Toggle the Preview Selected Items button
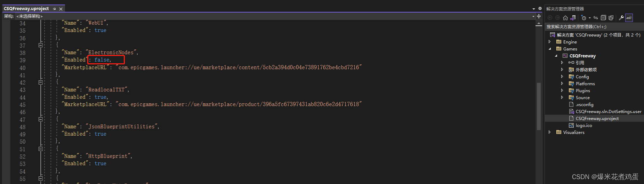Viewport: 644px width, 184px height. click(629, 18)
